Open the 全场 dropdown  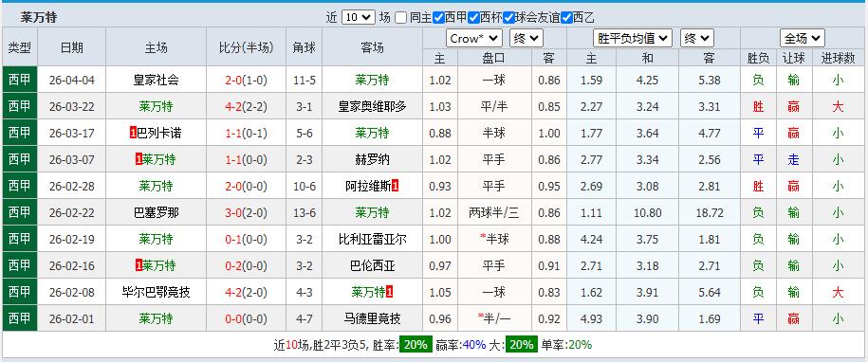pos(803,38)
